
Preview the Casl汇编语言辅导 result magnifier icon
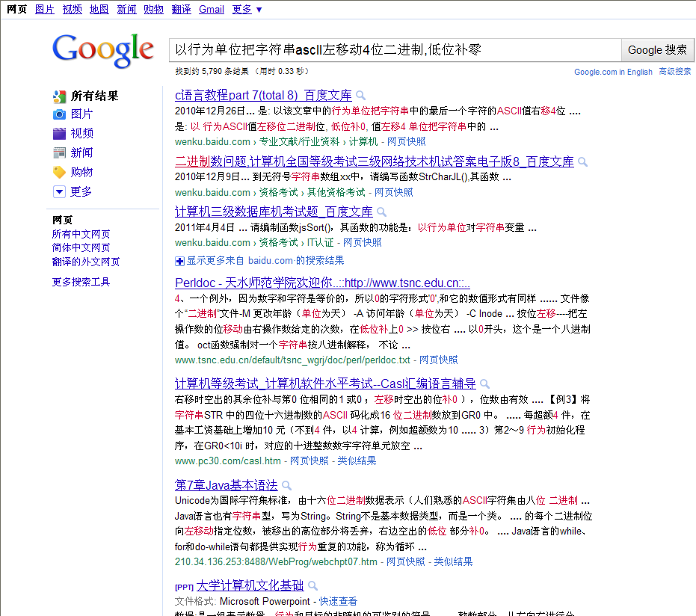[x=484, y=384]
